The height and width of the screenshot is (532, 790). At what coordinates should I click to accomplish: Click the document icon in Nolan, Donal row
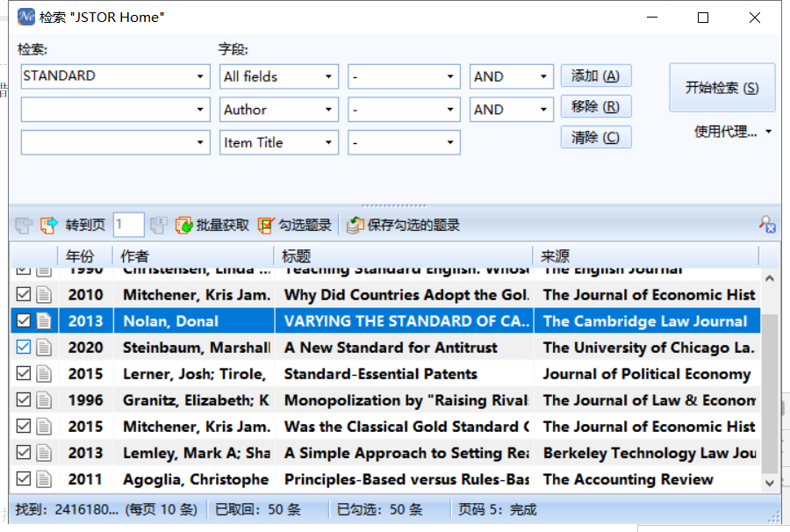coord(44,321)
